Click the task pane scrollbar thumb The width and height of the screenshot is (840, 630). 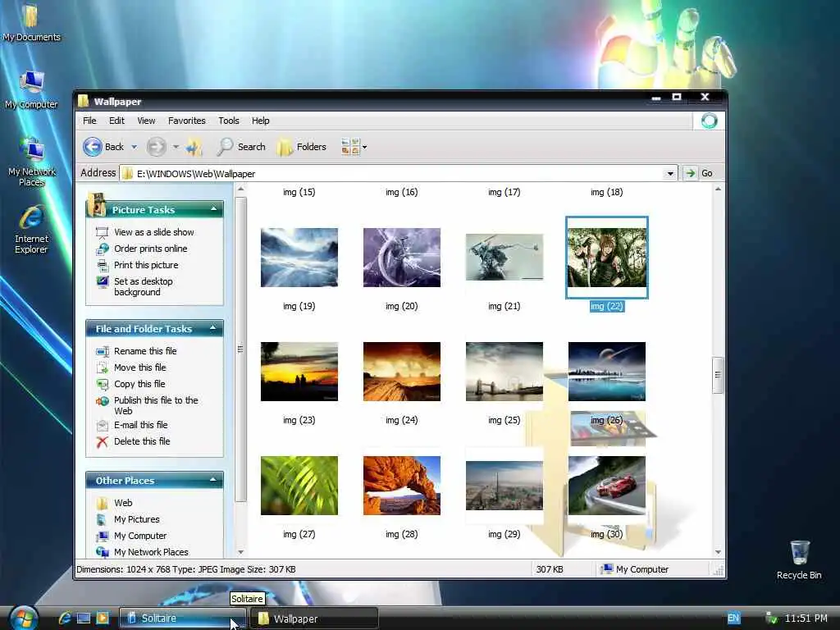coord(240,349)
